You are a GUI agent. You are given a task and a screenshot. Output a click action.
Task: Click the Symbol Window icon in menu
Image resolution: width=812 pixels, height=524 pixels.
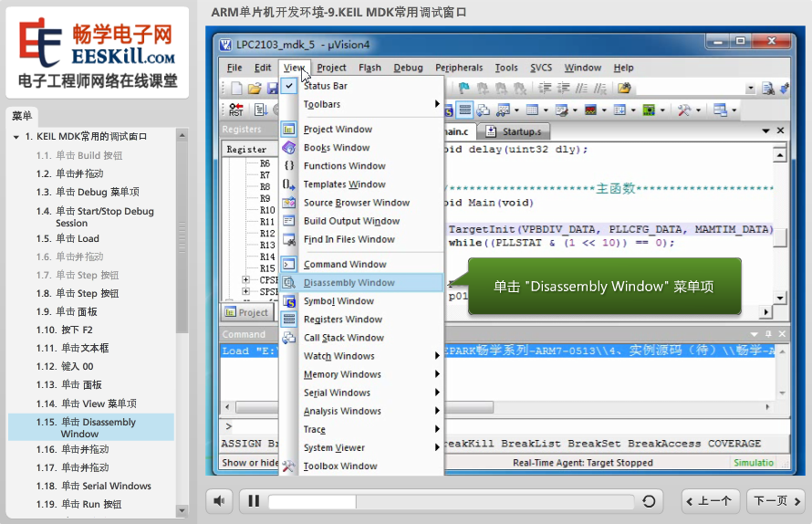pos(289,301)
